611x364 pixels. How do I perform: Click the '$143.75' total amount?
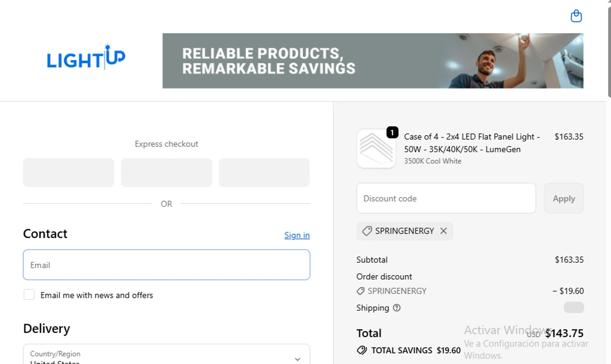click(564, 333)
